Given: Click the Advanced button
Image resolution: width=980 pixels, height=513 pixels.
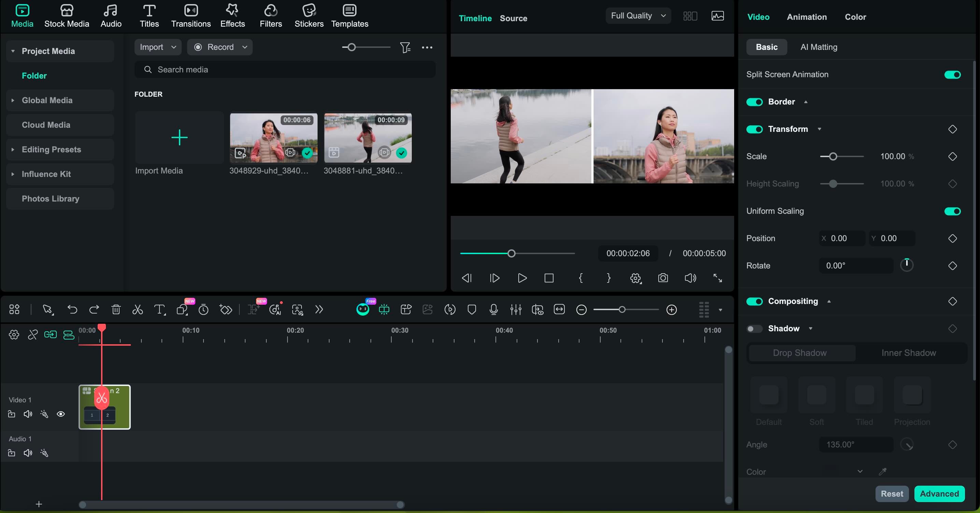Looking at the screenshot, I should (x=940, y=494).
